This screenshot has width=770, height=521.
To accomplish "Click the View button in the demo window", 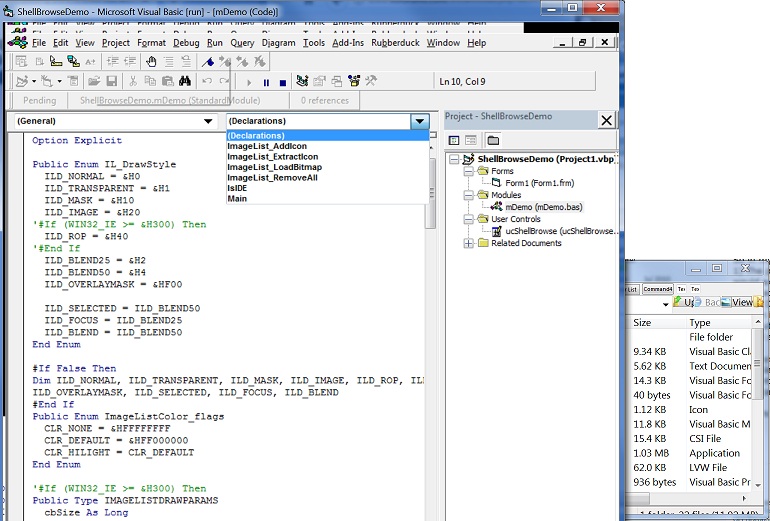I will pos(737,302).
